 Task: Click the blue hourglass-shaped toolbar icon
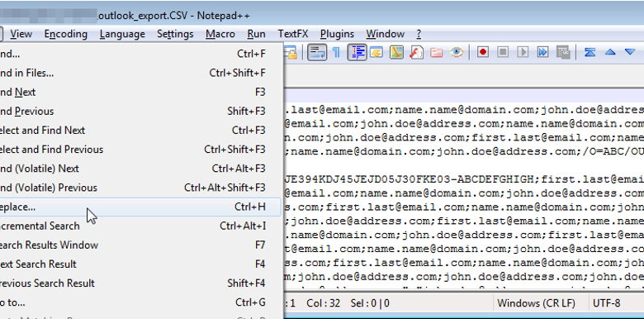590,52
